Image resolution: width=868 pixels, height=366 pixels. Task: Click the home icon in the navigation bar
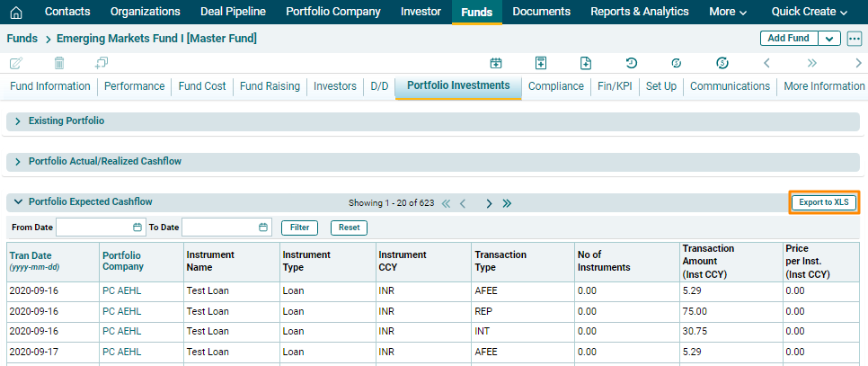pos(15,13)
